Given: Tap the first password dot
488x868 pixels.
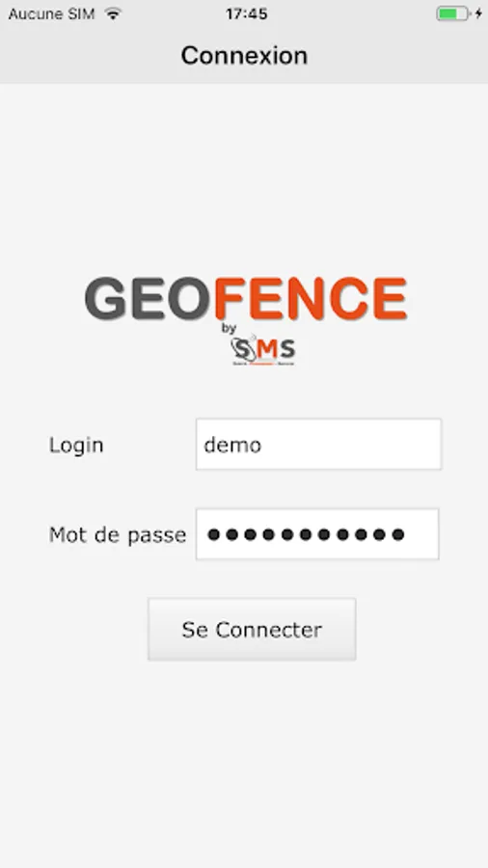Looking at the screenshot, I should pos(213,534).
